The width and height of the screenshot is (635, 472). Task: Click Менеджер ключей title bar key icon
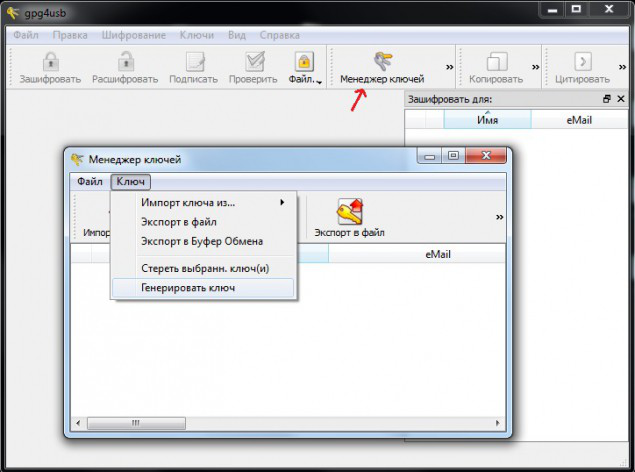tap(77, 159)
